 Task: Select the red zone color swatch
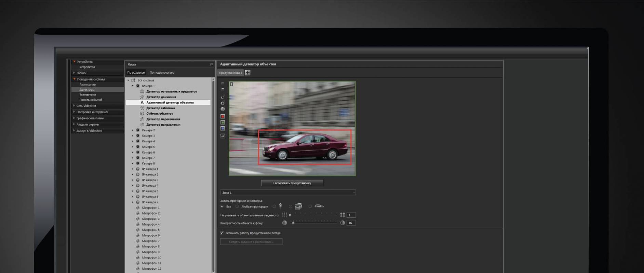(223, 116)
